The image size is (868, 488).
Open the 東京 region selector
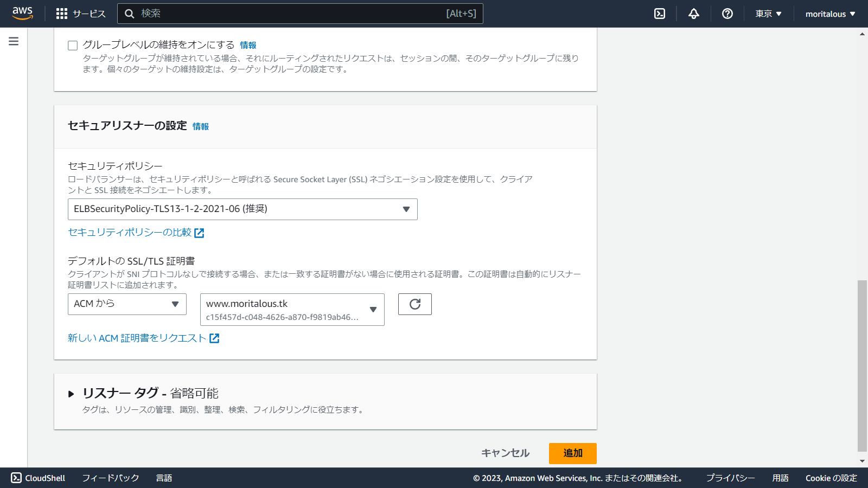(768, 14)
